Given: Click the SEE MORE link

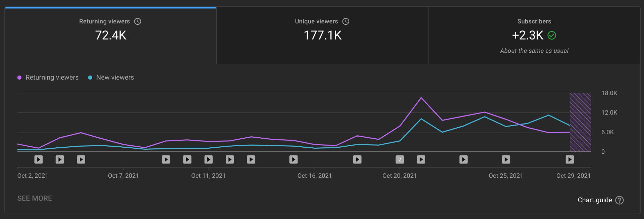Looking at the screenshot, I should 35,198.
